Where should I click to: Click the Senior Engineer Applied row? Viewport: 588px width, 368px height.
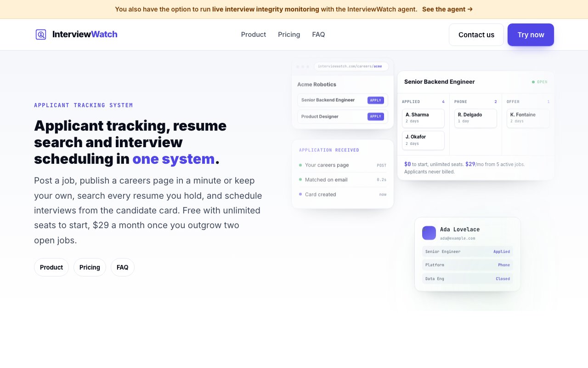468,252
